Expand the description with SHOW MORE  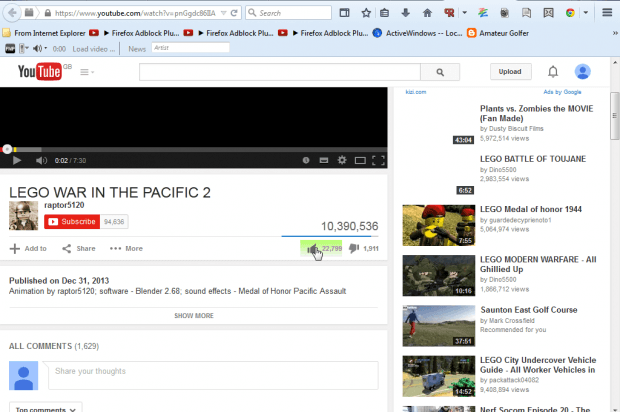tap(194, 316)
